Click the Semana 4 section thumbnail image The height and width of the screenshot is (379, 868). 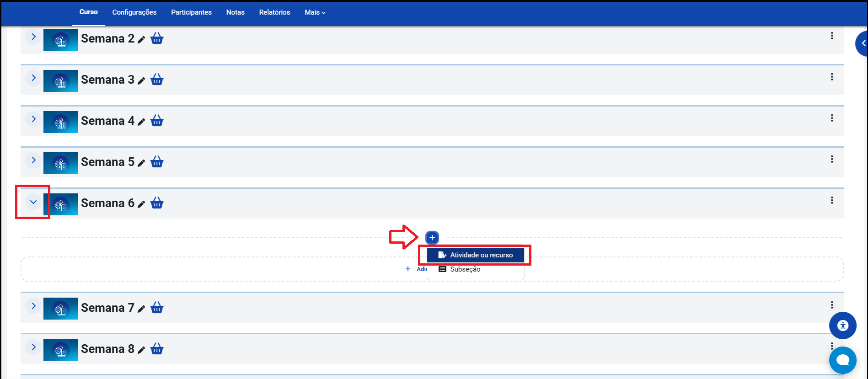(60, 122)
